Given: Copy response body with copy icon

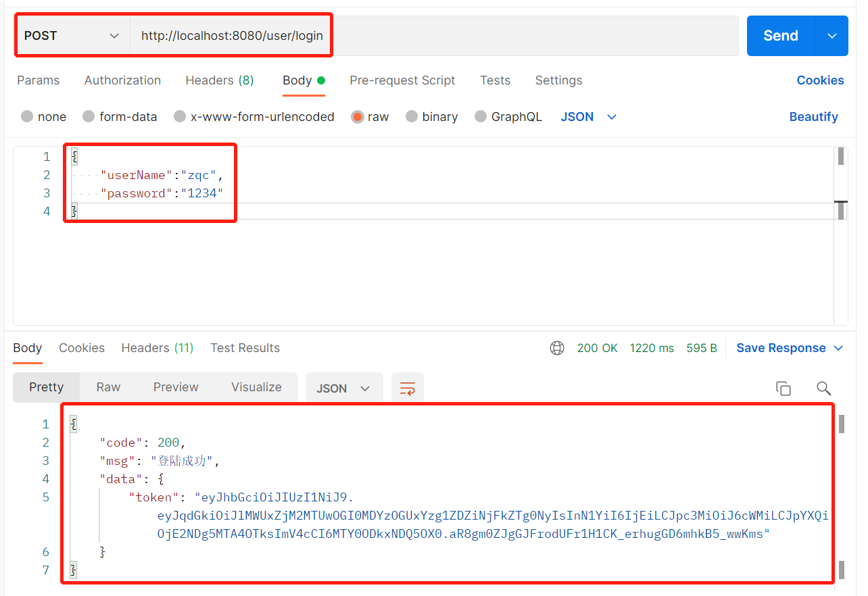Looking at the screenshot, I should (783, 388).
